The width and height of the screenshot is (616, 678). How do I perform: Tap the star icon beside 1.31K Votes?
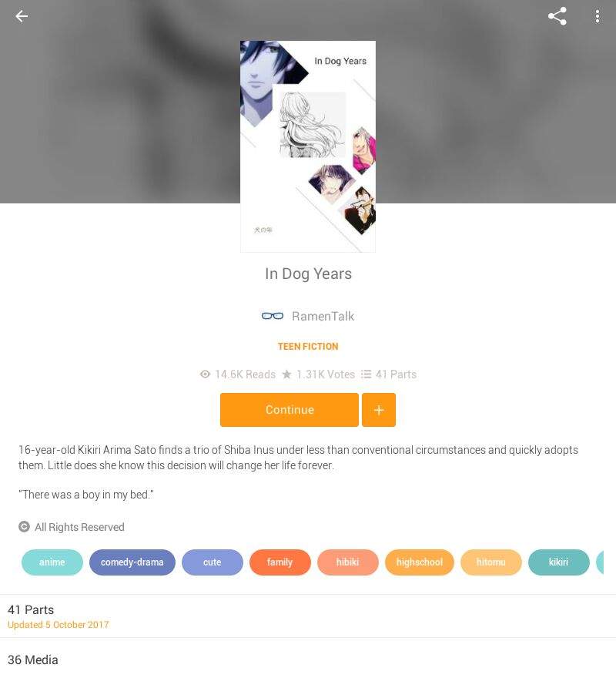[x=286, y=374]
